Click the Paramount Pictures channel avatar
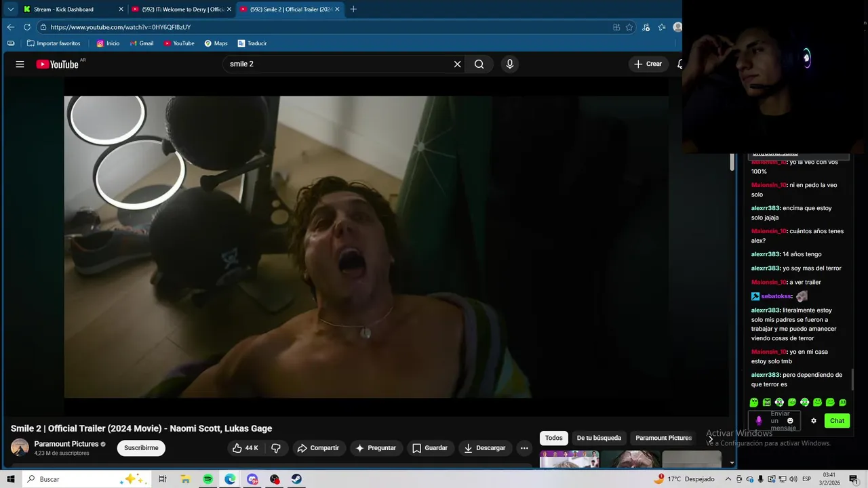The height and width of the screenshot is (488, 868). [x=20, y=448]
